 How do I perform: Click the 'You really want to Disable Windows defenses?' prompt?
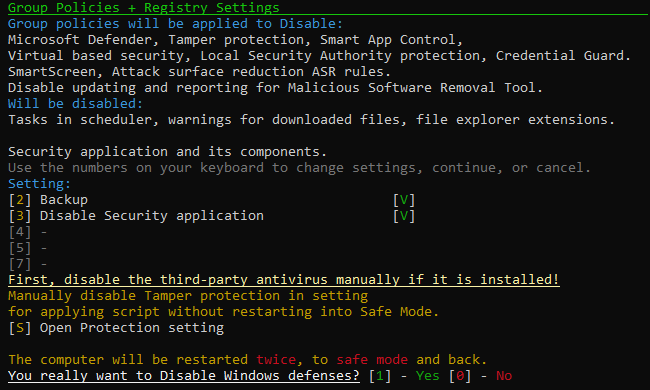[184, 376]
